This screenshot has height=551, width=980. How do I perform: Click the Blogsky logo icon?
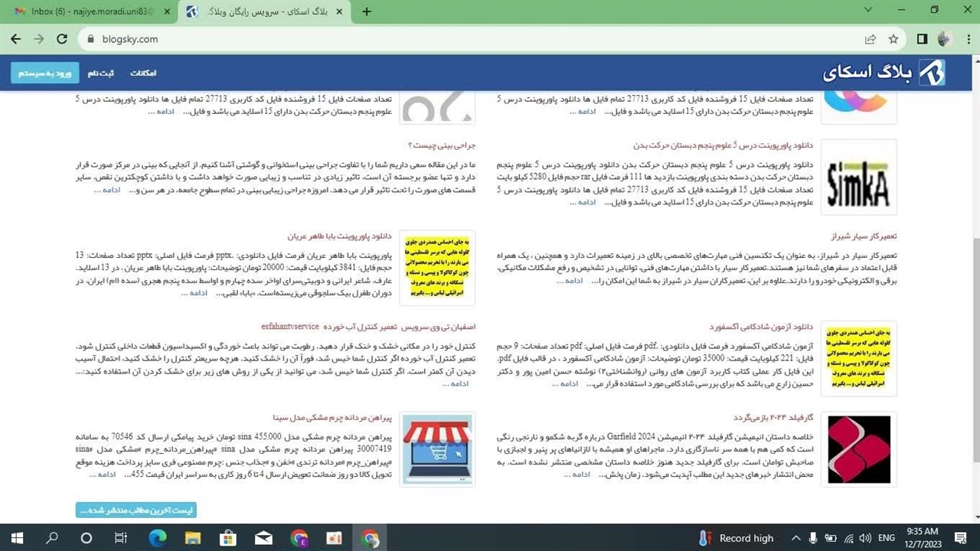tap(931, 73)
